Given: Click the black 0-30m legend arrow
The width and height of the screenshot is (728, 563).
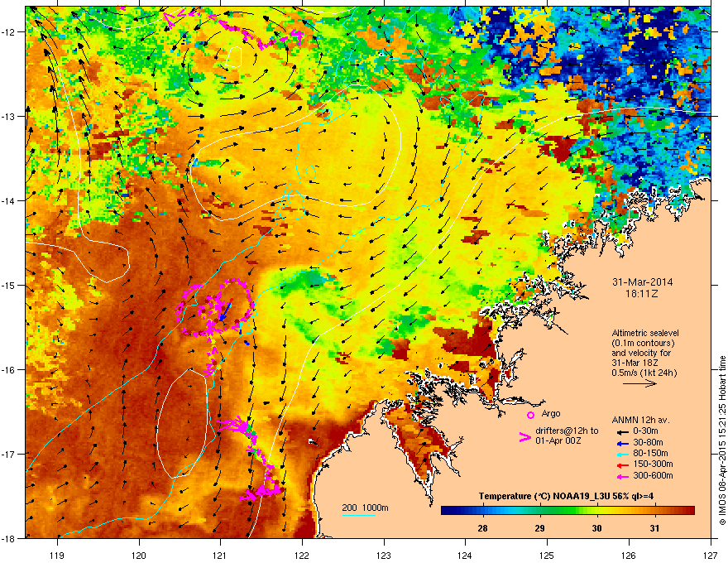Looking at the screenshot, I should tap(621, 431).
